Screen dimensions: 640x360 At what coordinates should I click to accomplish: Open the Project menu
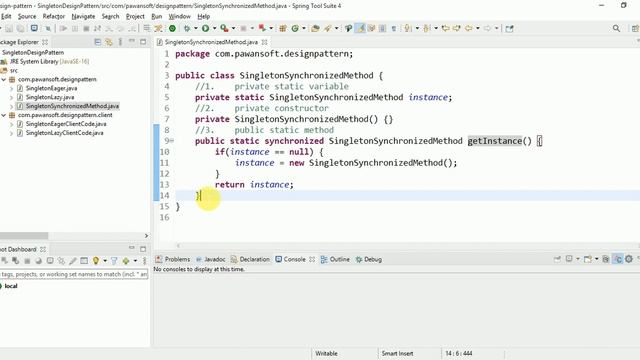135,16
